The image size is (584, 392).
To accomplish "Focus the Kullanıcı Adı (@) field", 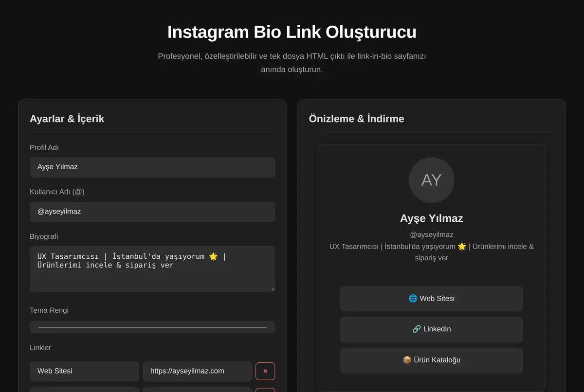I will click(152, 212).
